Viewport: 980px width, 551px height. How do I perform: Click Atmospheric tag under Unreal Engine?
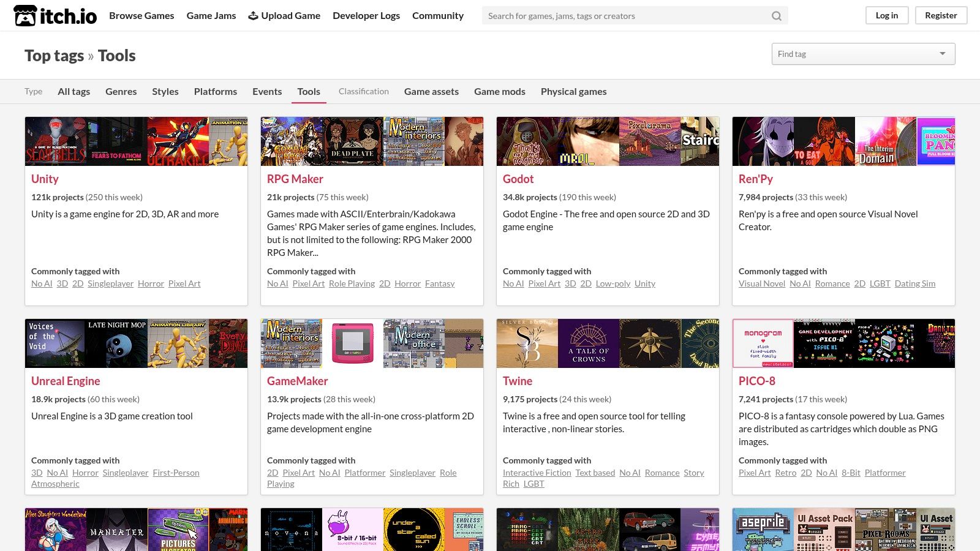pos(55,484)
